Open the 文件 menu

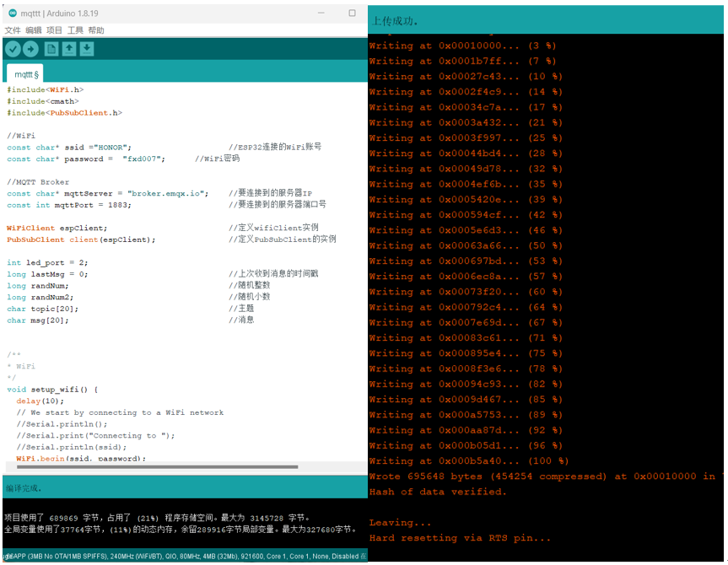point(13,30)
